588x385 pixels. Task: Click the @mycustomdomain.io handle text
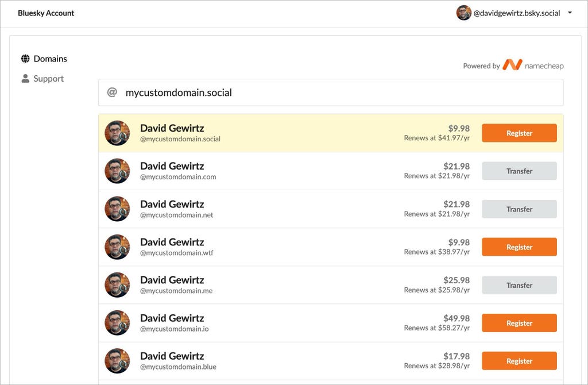tap(175, 329)
